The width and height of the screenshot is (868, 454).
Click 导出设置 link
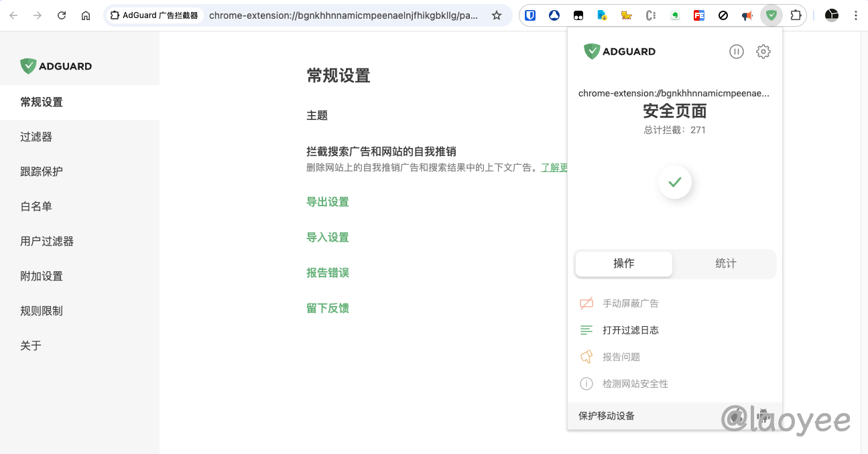click(x=328, y=202)
